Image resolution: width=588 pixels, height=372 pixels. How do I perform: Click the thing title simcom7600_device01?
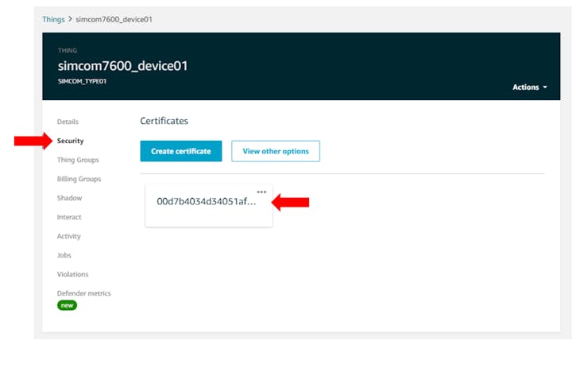(x=122, y=66)
